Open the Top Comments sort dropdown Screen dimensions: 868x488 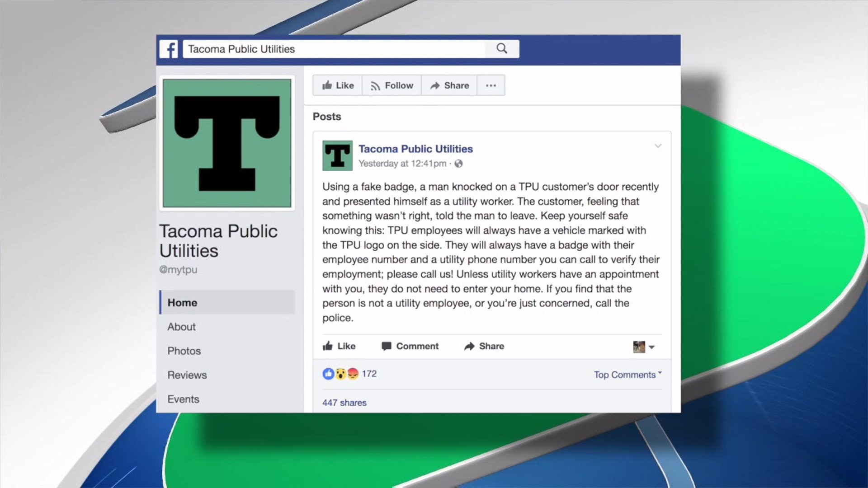[x=627, y=375]
